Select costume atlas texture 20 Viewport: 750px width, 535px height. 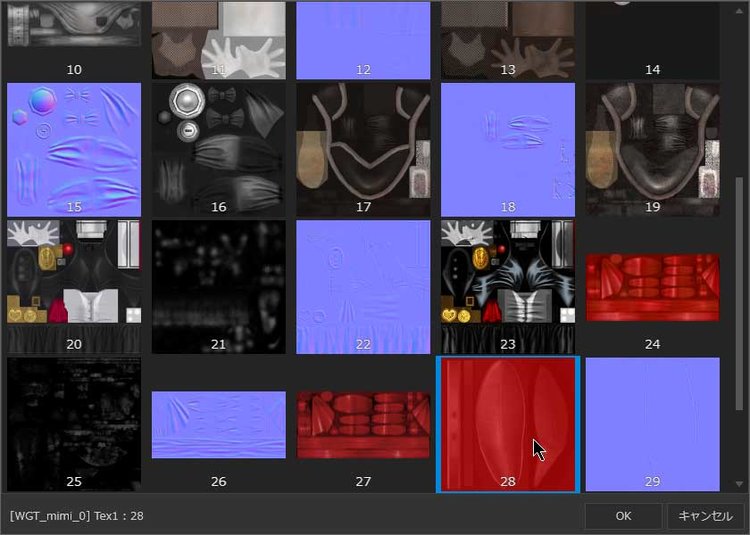tap(74, 287)
